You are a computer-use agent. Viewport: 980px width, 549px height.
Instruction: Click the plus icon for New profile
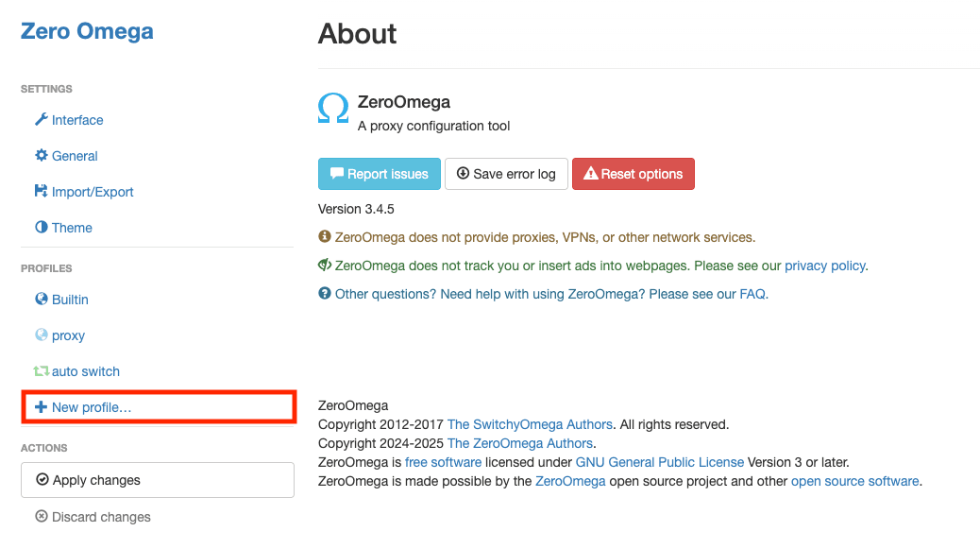[39, 407]
